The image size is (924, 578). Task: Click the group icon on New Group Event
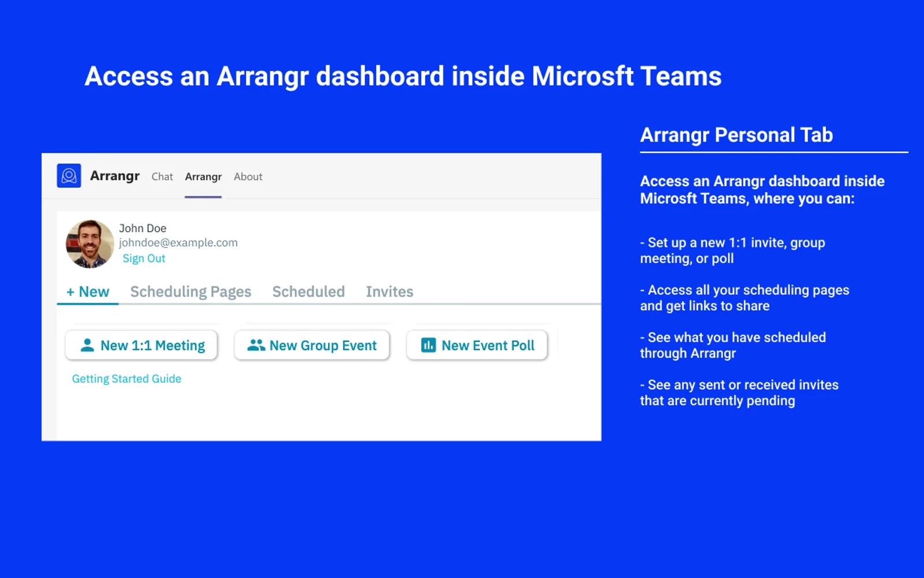click(x=256, y=345)
